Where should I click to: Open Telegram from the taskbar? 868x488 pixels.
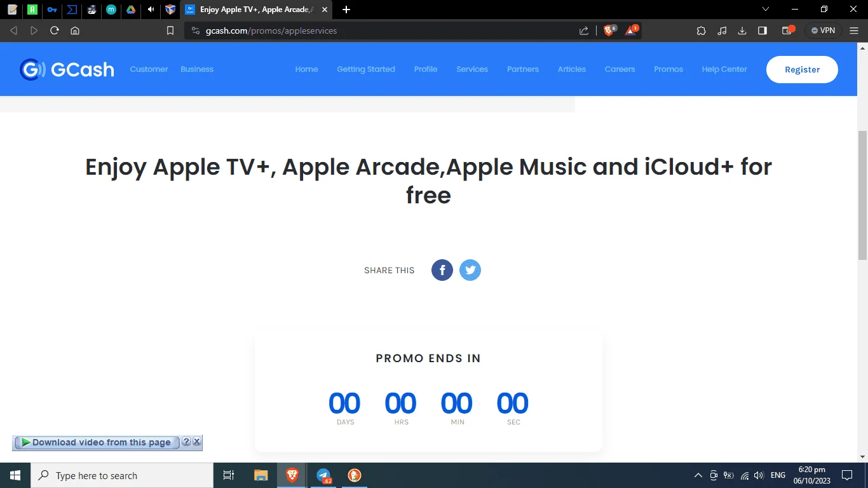[323, 475]
